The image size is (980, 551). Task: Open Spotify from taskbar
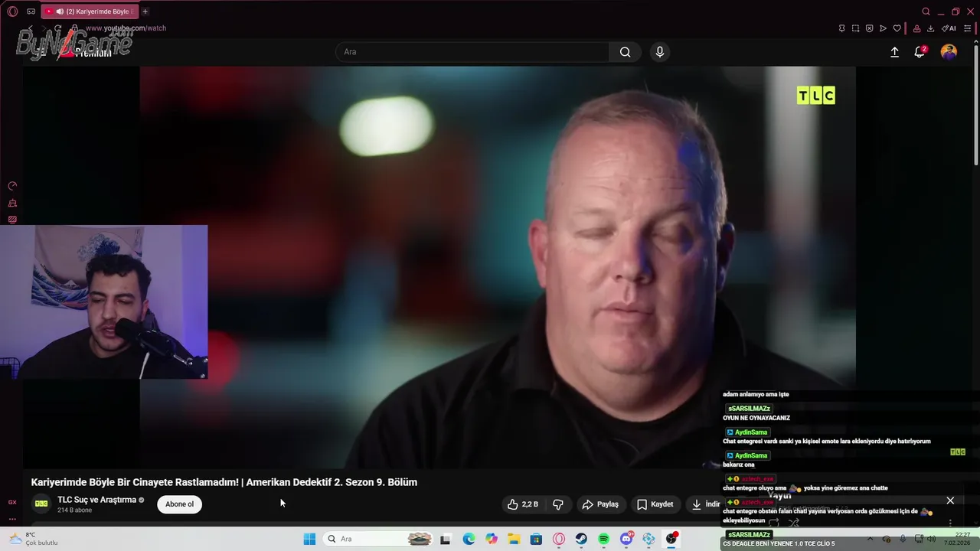coord(603,539)
